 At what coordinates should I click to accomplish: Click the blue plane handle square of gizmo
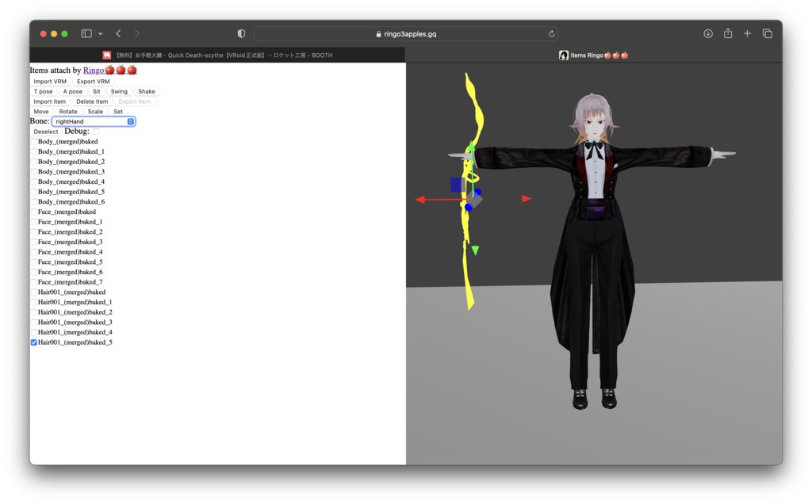coord(458,185)
